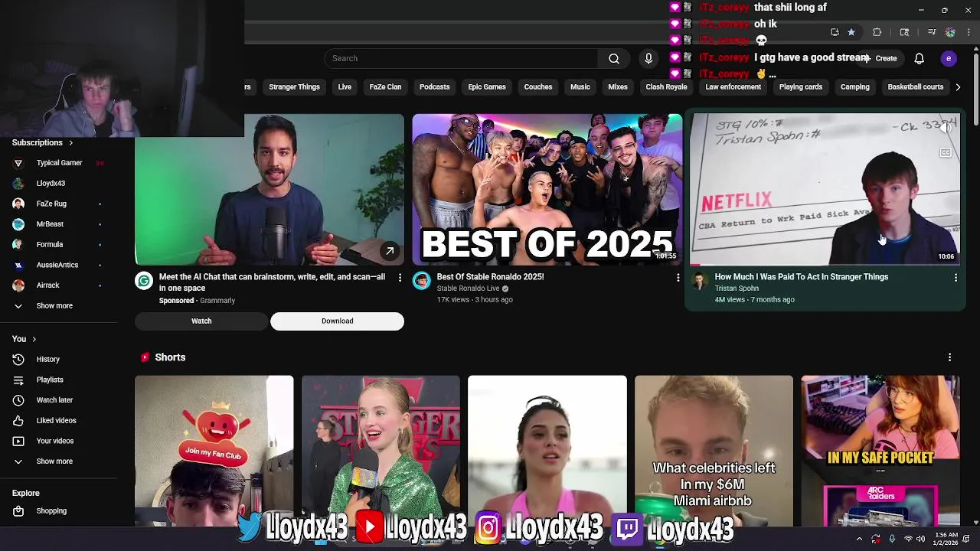Viewport: 980px width, 551px height.
Task: Search by voice using the microphone icon
Action: point(648,58)
